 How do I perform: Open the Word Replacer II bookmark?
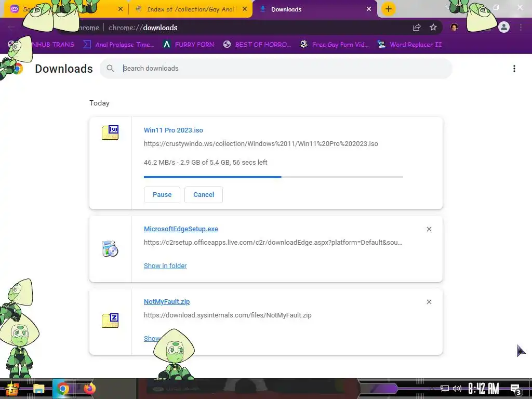[x=410, y=45]
